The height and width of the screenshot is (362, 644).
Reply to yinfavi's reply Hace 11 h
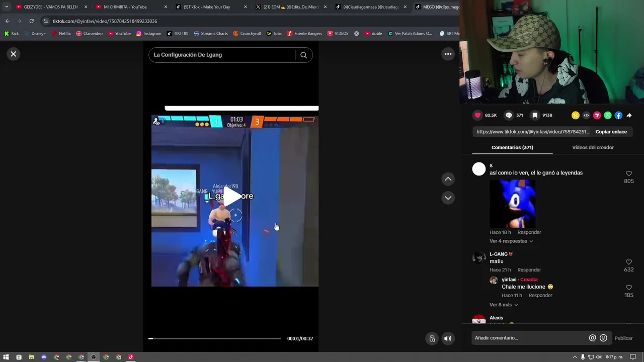540,295
